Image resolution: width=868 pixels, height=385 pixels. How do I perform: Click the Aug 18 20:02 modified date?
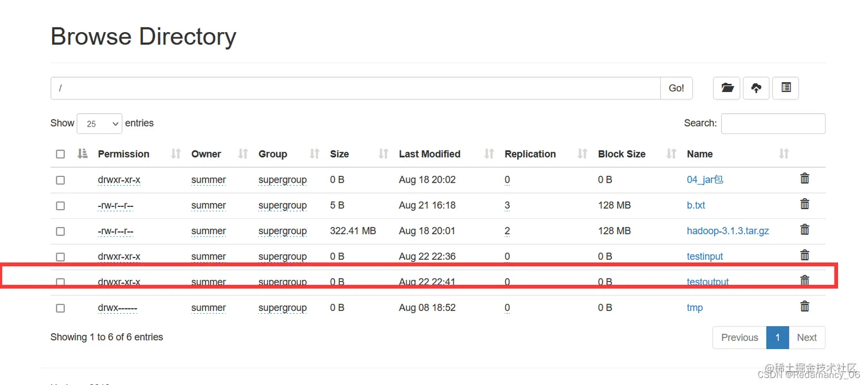pos(427,179)
